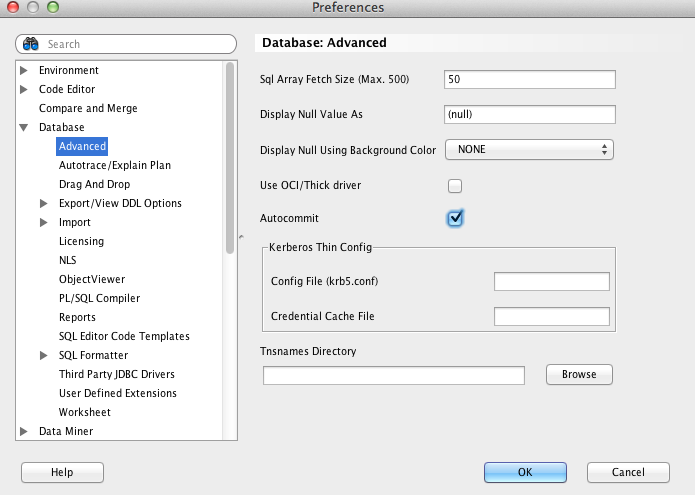Select Third Party JDBC Drivers
The width and height of the screenshot is (695, 495).
117,375
